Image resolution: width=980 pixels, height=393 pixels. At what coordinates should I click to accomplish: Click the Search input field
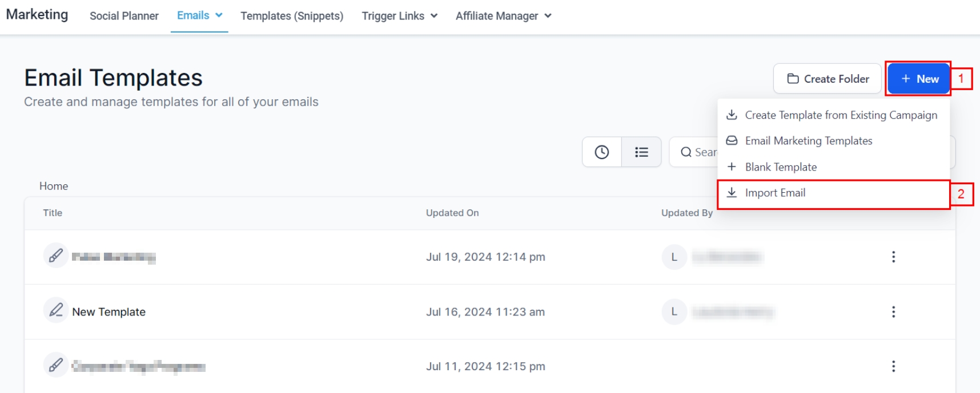point(700,152)
